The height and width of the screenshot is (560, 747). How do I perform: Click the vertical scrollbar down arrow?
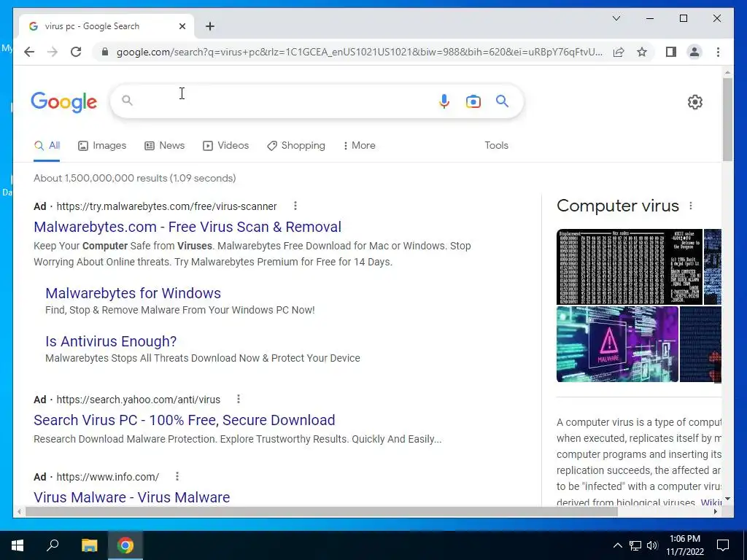(x=727, y=499)
